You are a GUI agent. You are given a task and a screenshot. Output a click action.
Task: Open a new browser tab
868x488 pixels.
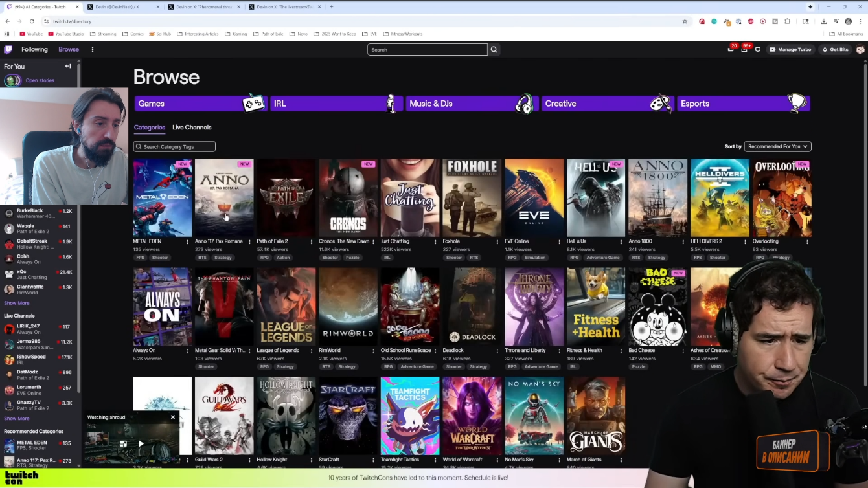[x=332, y=7]
